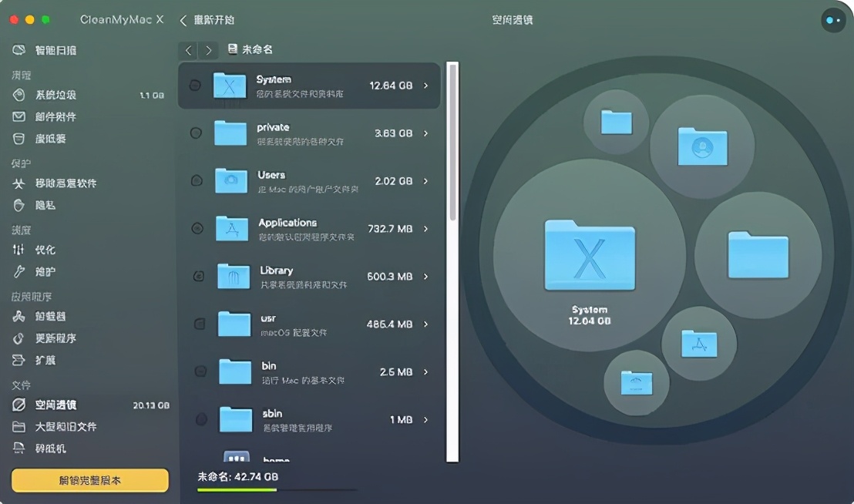Open Extensions icon in sidebar
854x504 pixels.
19,361
